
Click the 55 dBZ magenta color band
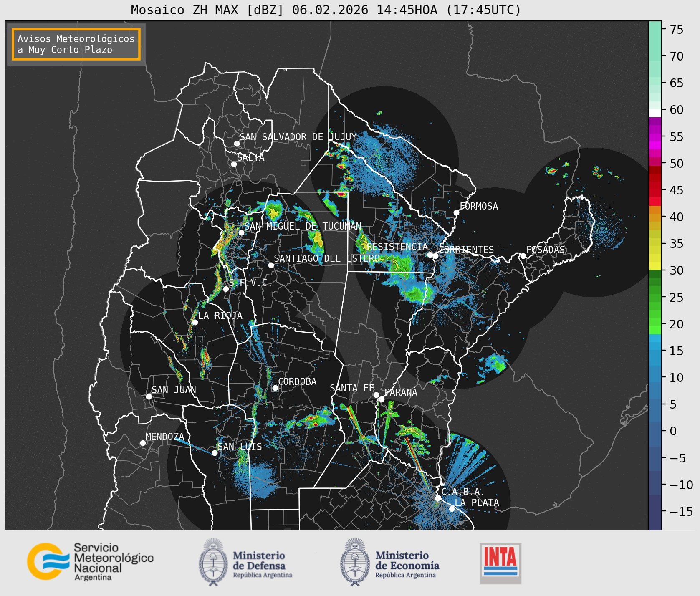(655, 137)
